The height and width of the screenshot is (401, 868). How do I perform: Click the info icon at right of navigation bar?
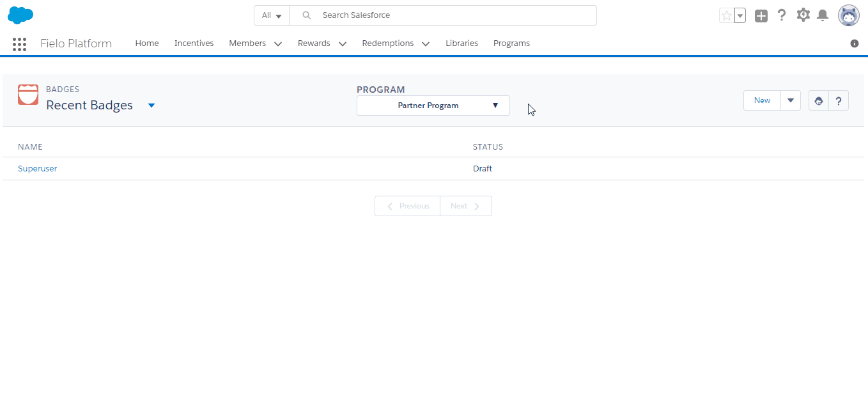[x=855, y=43]
